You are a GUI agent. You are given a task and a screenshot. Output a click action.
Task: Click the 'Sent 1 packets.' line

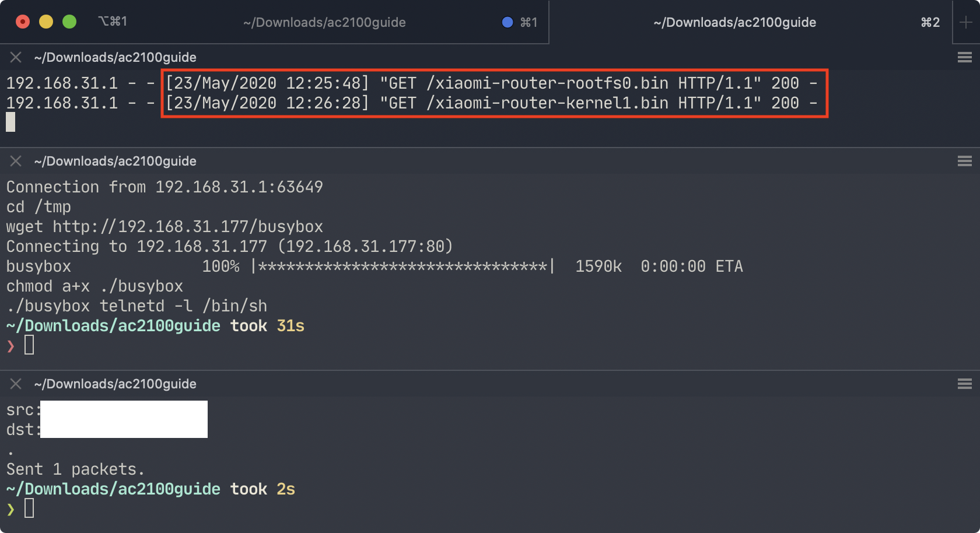(76, 469)
